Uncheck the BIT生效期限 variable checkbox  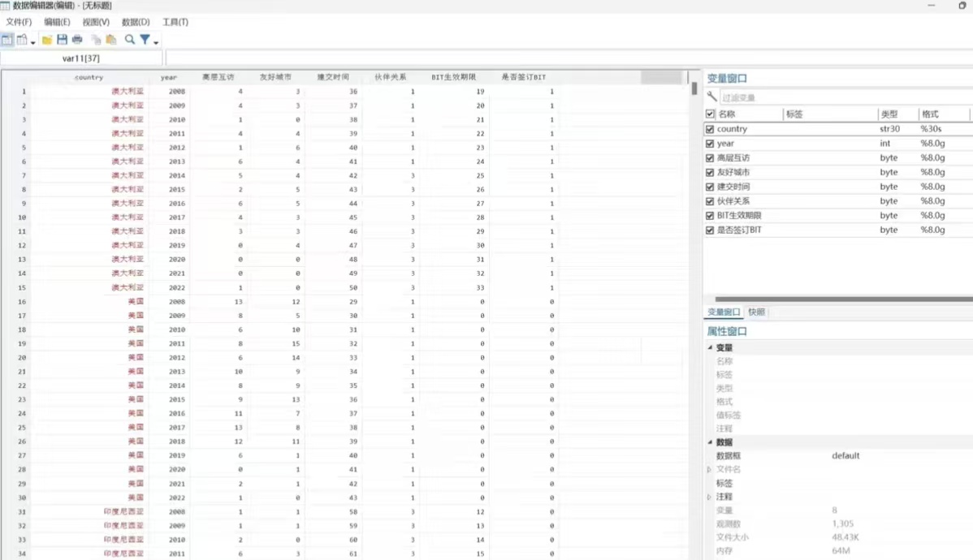[x=710, y=215]
